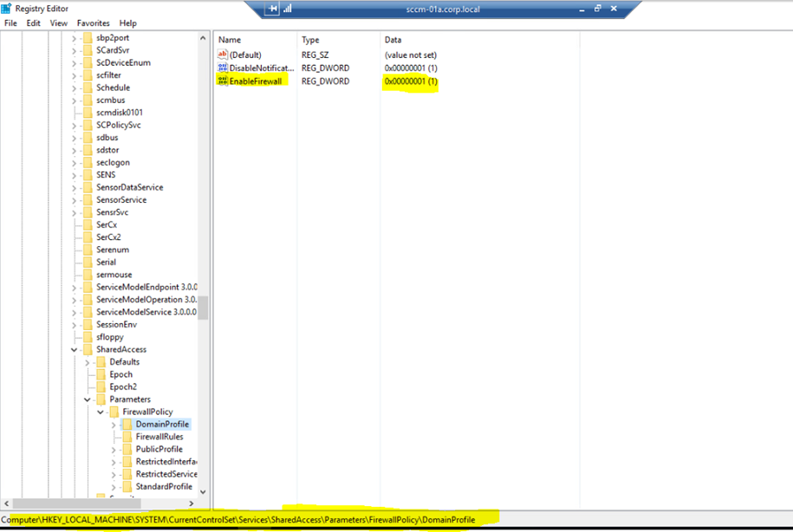Select the FirewallRules folder icon
Viewport: 793px width, 532px height.
coord(127,437)
